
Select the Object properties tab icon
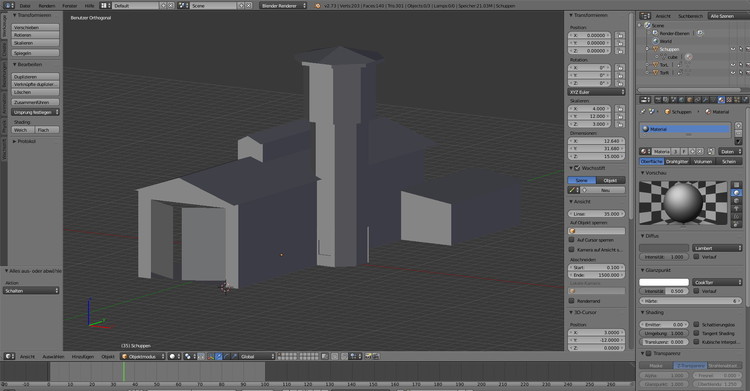pyautogui.click(x=690, y=100)
